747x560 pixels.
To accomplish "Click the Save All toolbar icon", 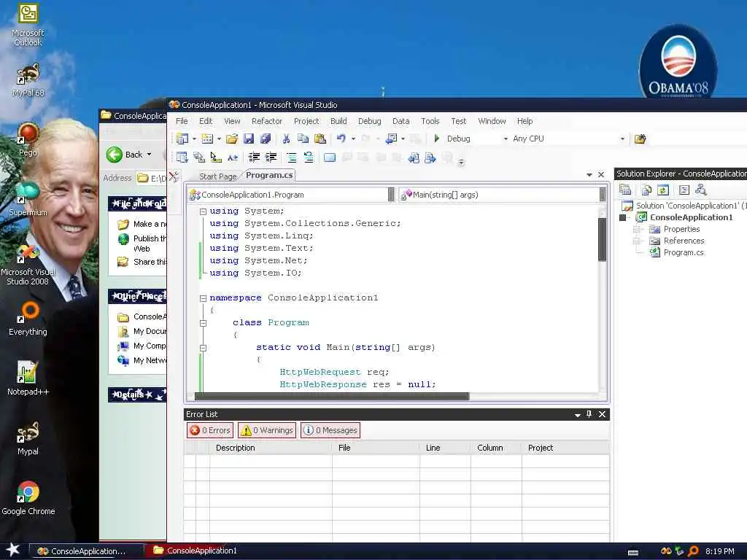I will 266,139.
